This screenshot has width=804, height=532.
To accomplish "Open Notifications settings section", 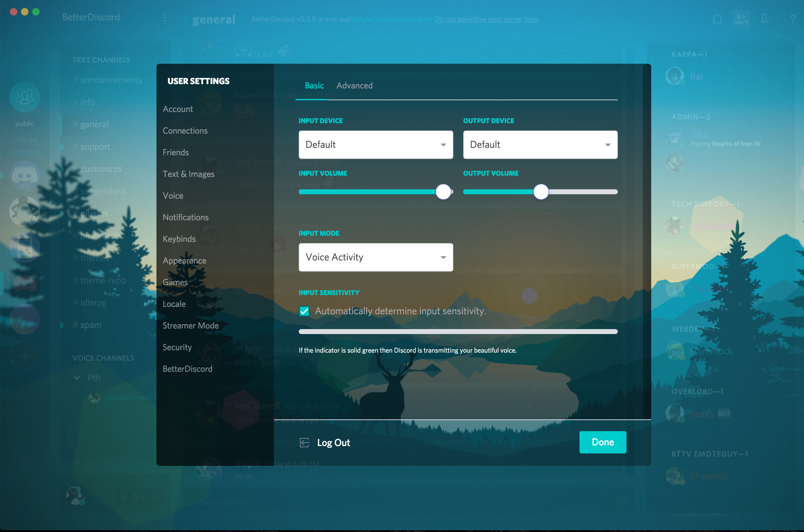I will pos(186,217).
